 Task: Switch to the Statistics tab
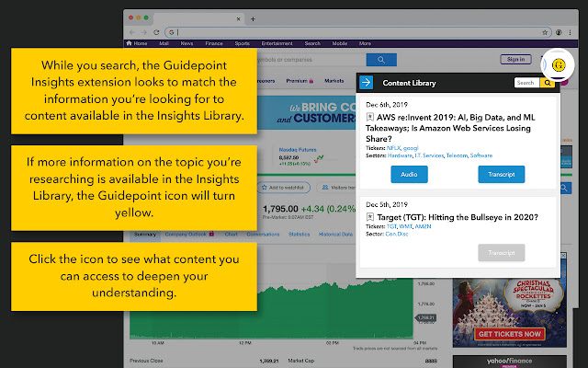pos(300,235)
